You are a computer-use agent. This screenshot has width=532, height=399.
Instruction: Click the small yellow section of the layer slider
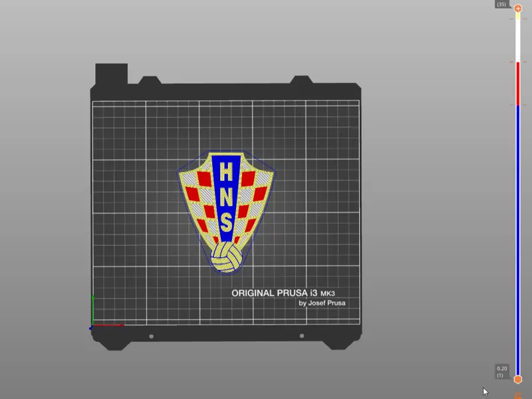[x=518, y=16]
